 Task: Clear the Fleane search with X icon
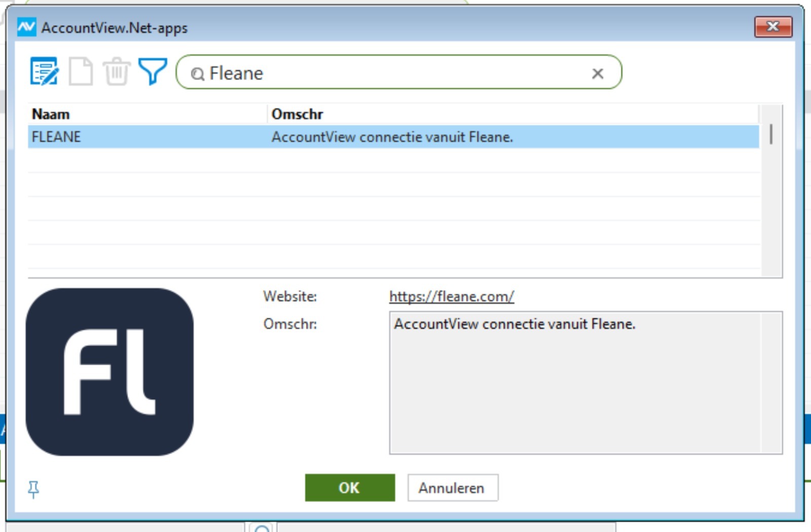pos(598,73)
